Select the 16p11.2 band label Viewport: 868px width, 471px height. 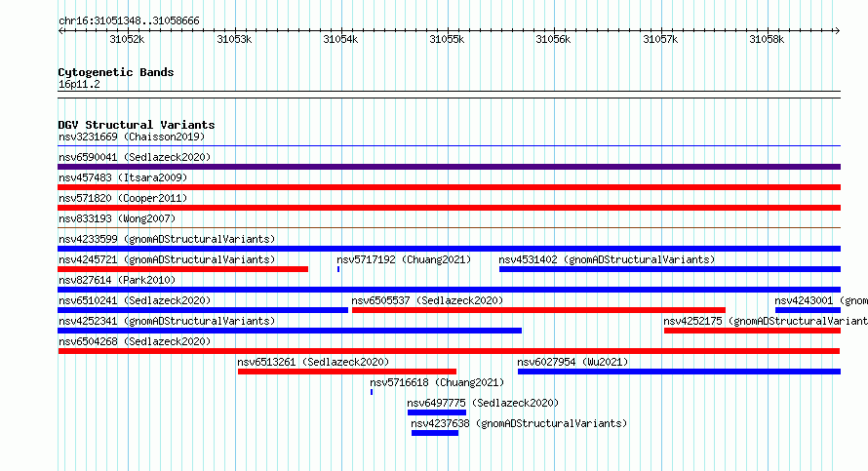point(79,84)
